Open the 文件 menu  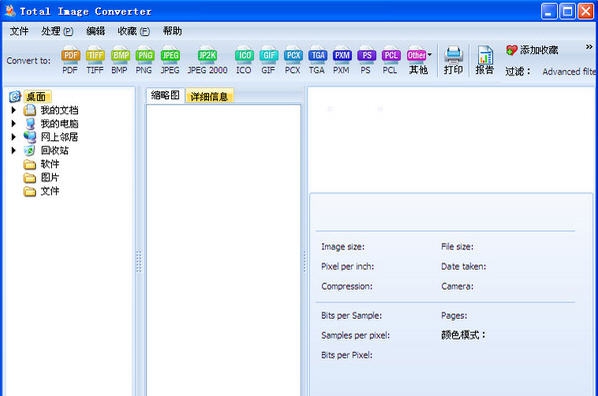click(19, 31)
